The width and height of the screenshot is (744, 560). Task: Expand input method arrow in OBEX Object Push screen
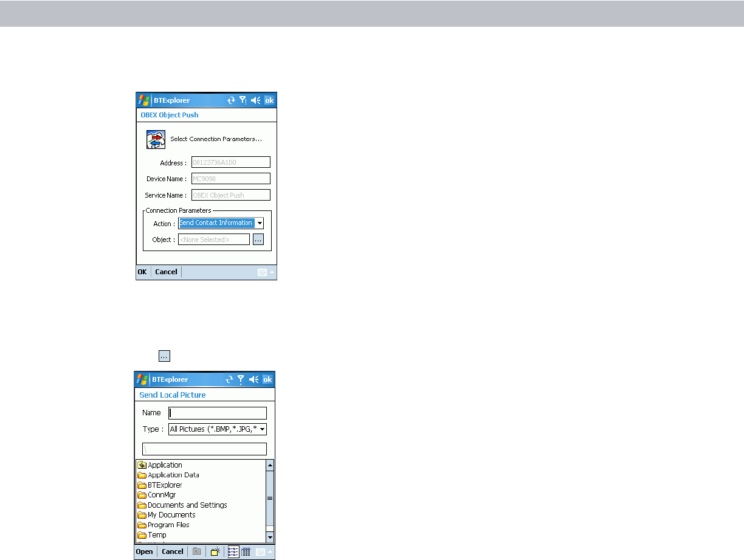click(272, 272)
